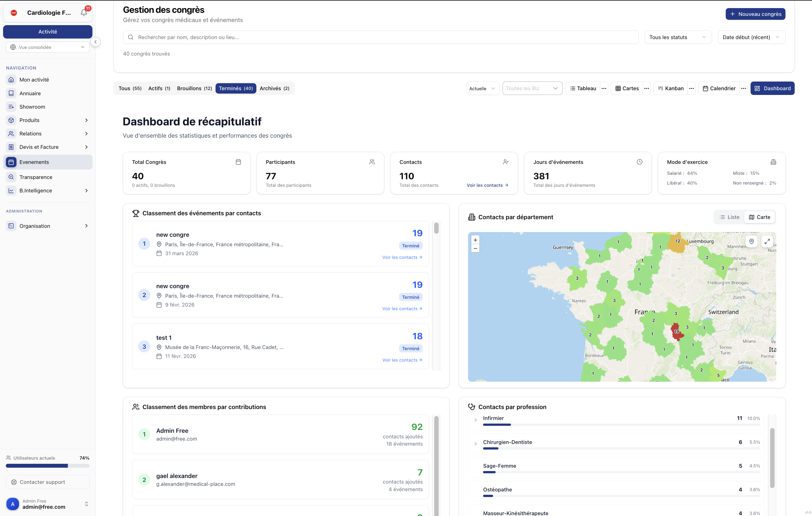The width and height of the screenshot is (812, 516).
Task: Switch to Cartes view
Action: (x=627, y=88)
